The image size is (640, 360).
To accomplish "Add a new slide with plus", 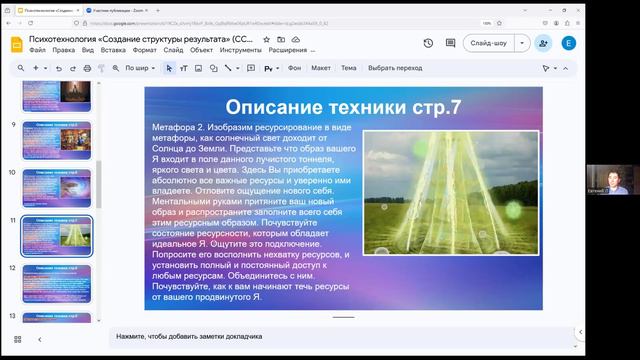I will [x=36, y=68].
